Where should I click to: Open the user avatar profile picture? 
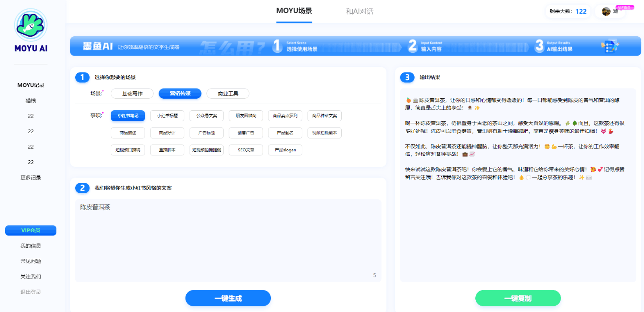click(606, 11)
